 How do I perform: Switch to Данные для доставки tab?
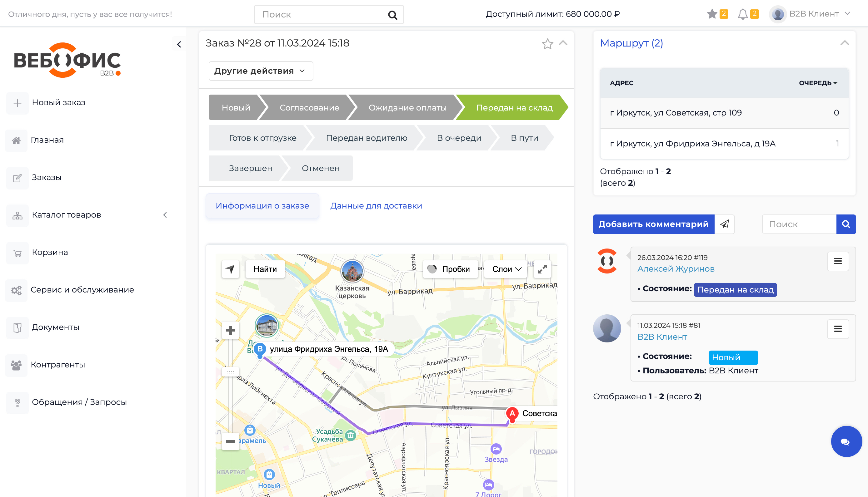[376, 206]
